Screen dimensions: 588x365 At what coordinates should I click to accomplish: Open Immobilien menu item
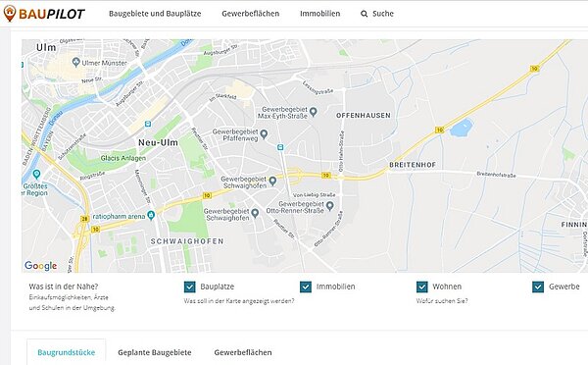point(319,14)
